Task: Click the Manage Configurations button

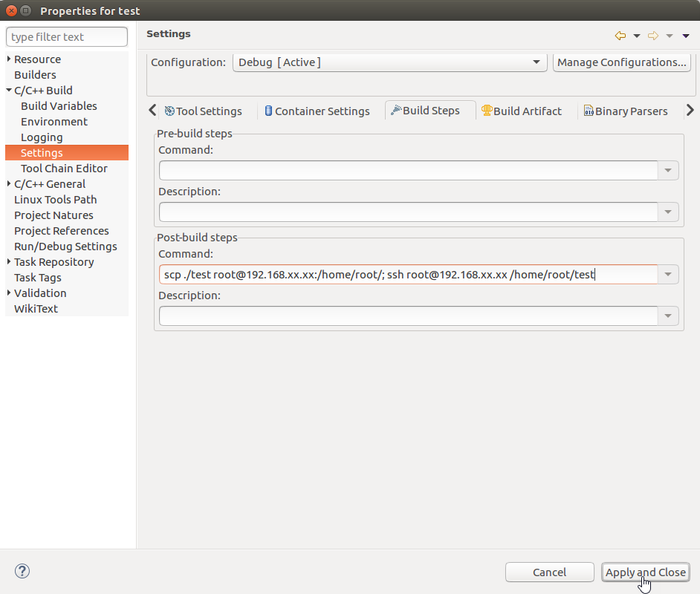Action: 621,62
